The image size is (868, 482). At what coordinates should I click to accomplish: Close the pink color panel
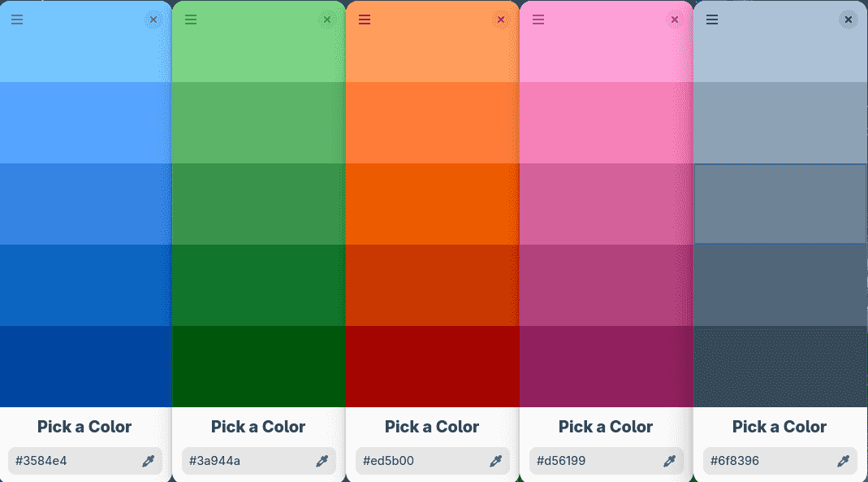[x=675, y=20]
